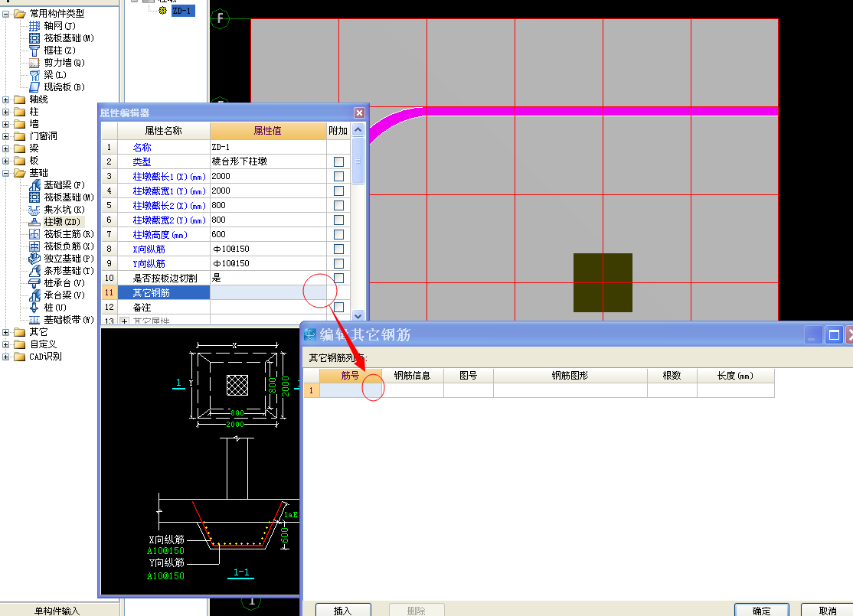Select the 筏板负筋 (X) icon
This screenshot has width=853, height=616.
[x=34, y=246]
